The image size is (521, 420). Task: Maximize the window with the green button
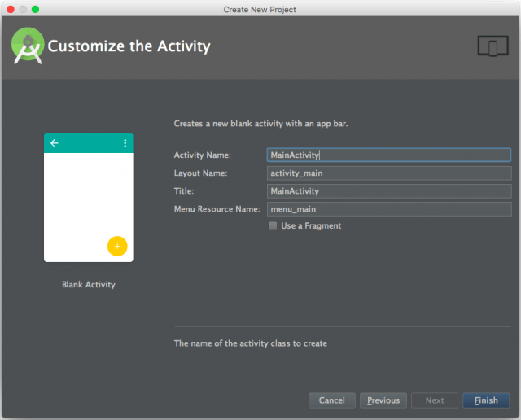coord(35,9)
